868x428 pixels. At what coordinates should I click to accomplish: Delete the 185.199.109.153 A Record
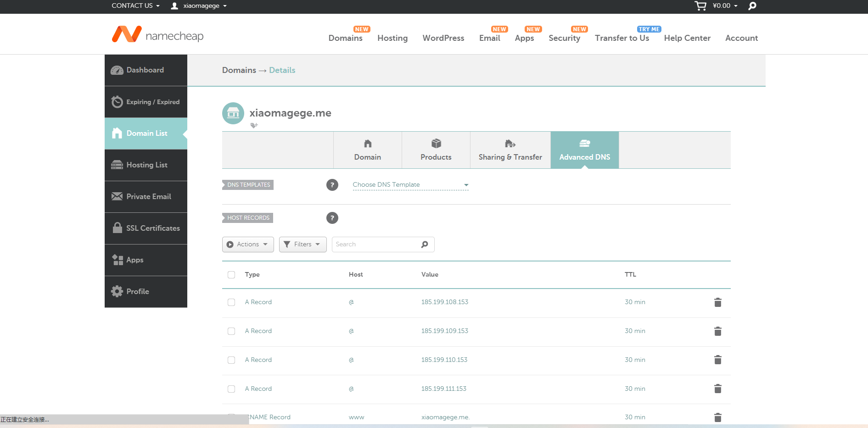tap(718, 331)
